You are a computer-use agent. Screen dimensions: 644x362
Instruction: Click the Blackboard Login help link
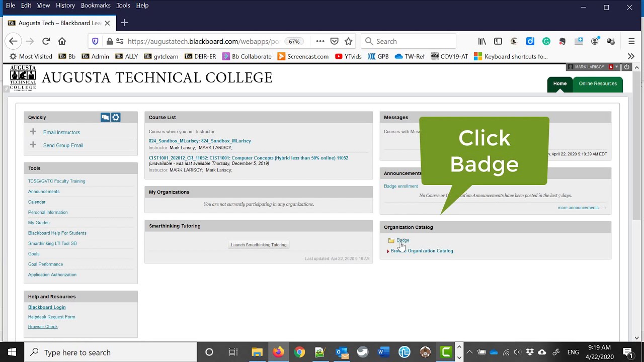click(47, 307)
